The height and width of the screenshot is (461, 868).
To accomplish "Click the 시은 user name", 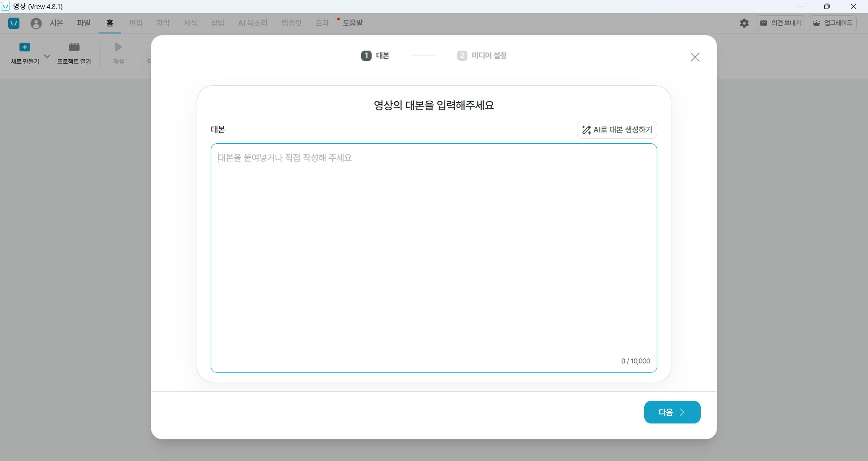I will coord(57,23).
